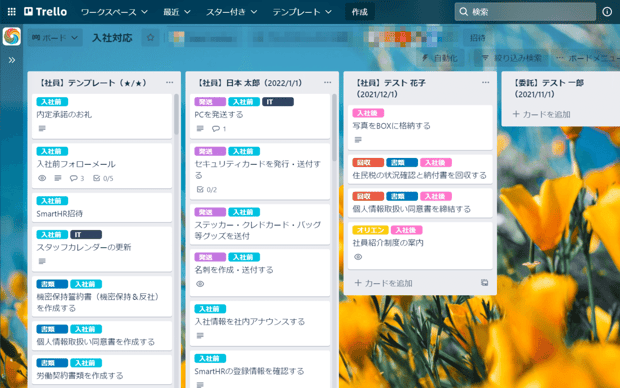This screenshot has height=388, width=620.
Task: Open the info icon beside search
Action: pos(607,12)
